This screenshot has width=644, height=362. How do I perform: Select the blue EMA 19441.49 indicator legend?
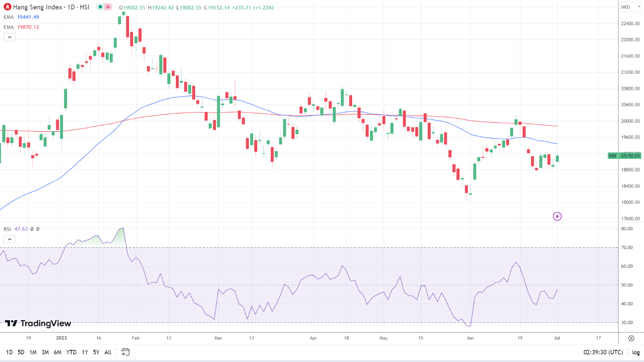[x=22, y=17]
